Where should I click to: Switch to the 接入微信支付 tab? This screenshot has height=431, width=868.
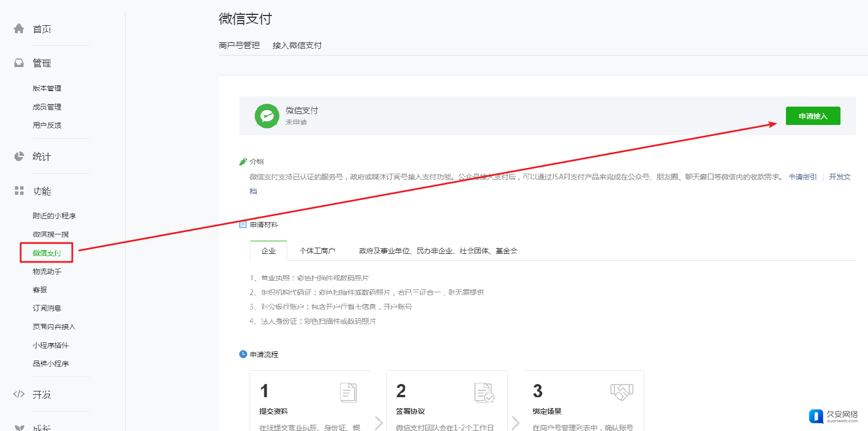point(297,45)
